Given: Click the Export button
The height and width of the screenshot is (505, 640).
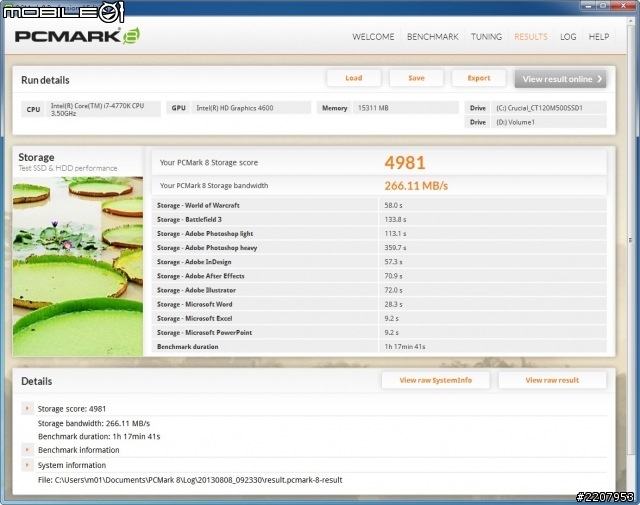Looking at the screenshot, I should click(478, 78).
